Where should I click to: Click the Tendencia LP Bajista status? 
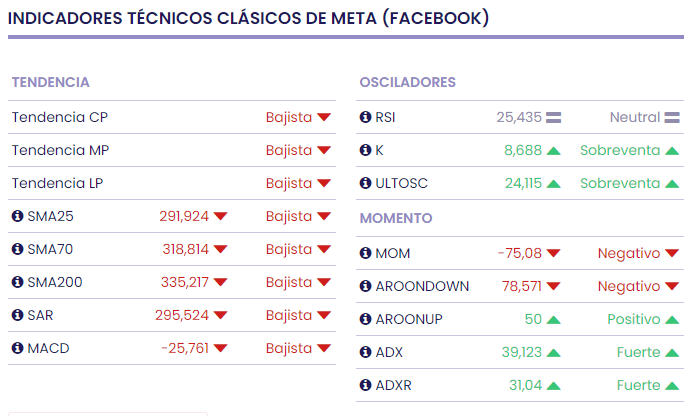click(x=289, y=183)
